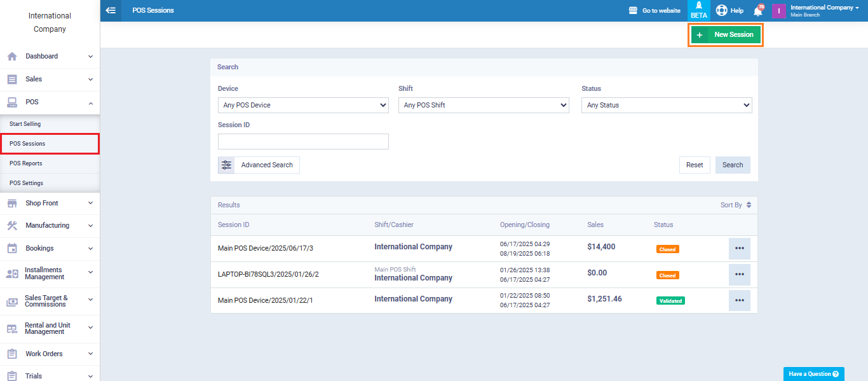Viewport: 868px width, 381px height.
Task: Click the Advanced Search sliders icon
Action: point(227,165)
